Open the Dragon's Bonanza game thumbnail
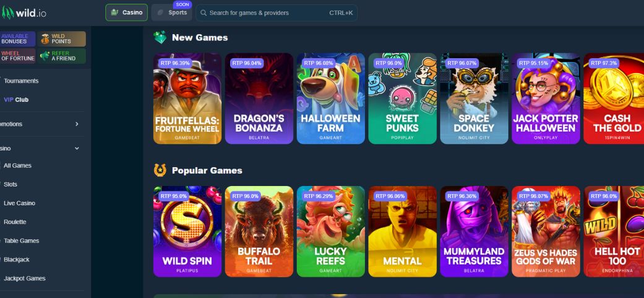 tap(259, 99)
